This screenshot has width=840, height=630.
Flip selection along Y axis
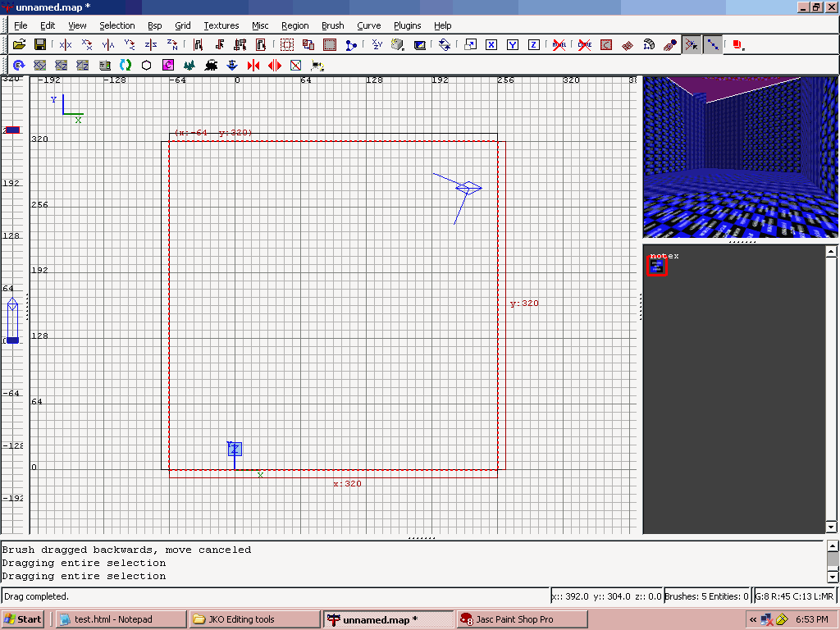click(108, 45)
